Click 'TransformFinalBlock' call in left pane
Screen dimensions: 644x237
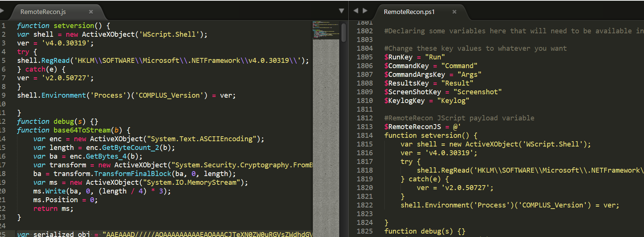(133, 174)
